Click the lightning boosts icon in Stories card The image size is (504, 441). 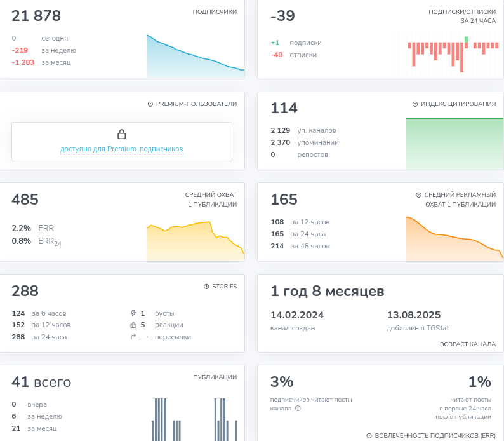coord(133,313)
